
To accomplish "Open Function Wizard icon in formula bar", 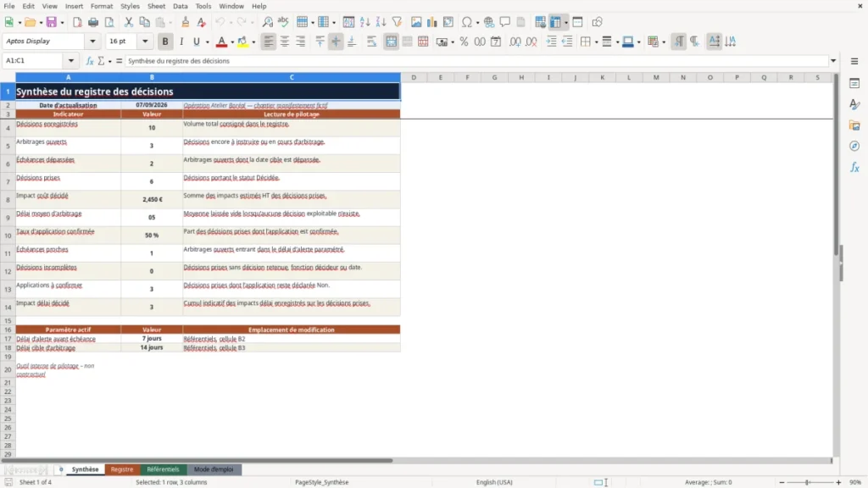I will [x=90, y=61].
